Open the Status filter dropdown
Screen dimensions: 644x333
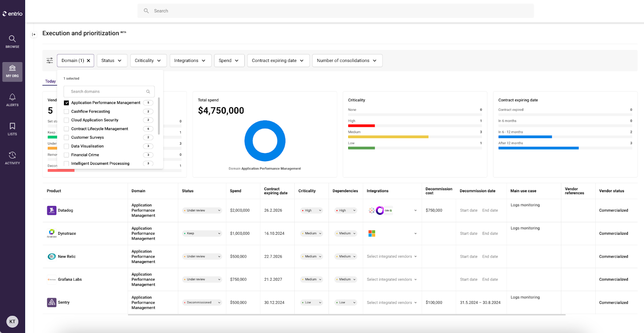pyautogui.click(x=112, y=60)
